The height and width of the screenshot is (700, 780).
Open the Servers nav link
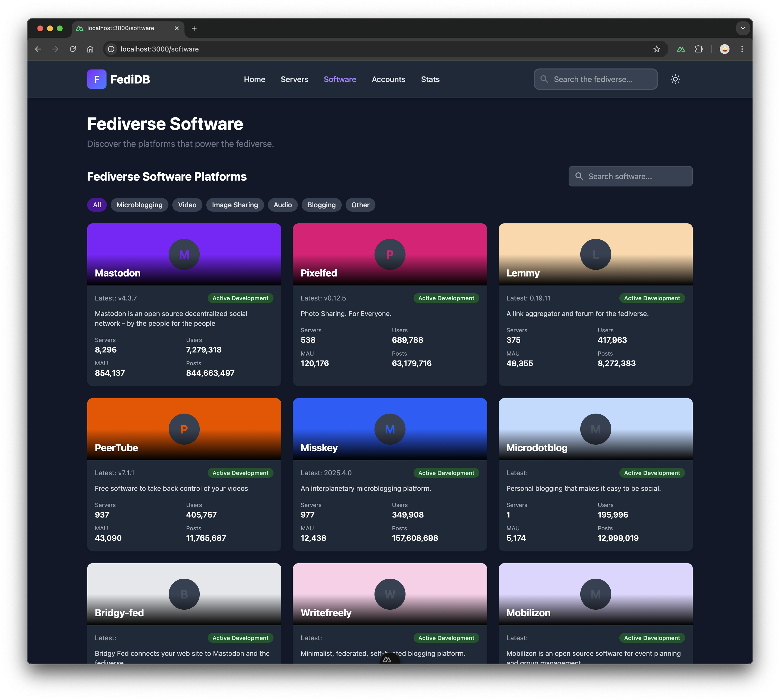click(294, 79)
